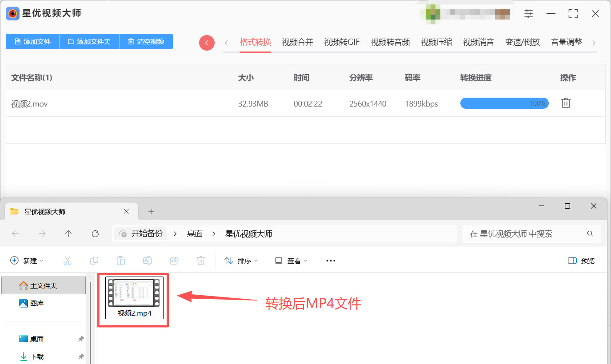Select the 星优视频大师 Explorer tab
The width and height of the screenshot is (611, 364).
point(71,211)
